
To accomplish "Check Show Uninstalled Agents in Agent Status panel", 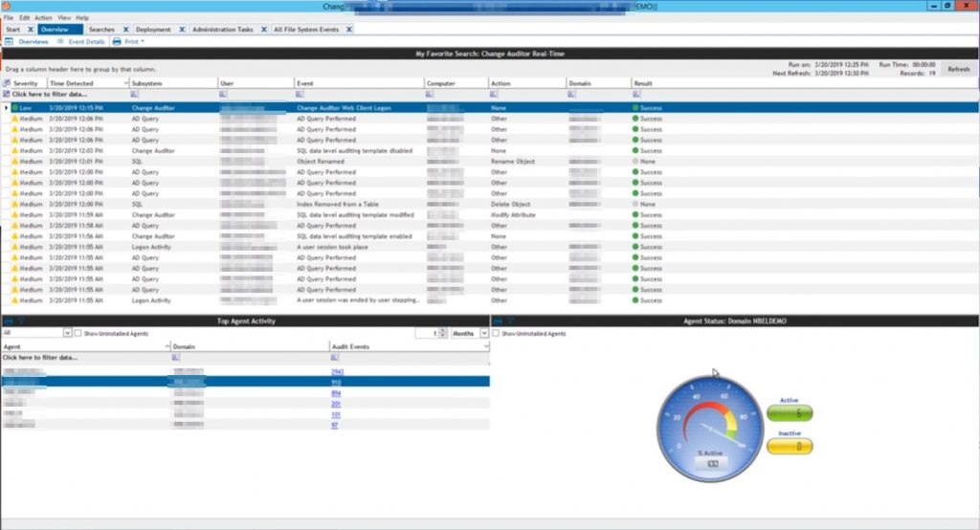I will click(x=495, y=333).
